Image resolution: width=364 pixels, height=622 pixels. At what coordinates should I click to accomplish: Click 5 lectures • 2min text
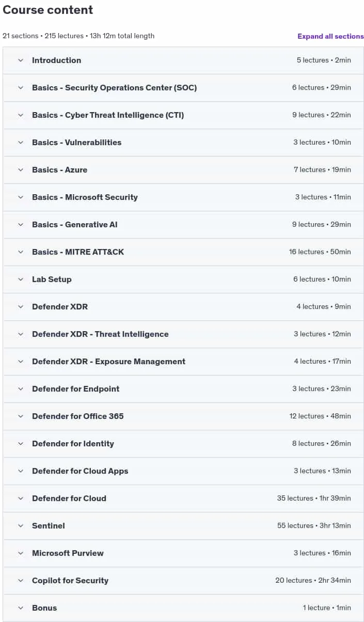click(324, 60)
